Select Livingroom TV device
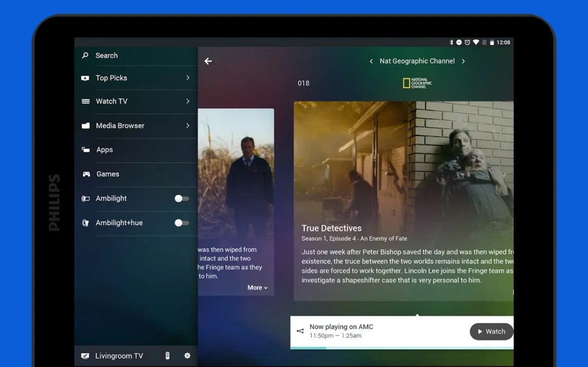588x367 pixels. pos(119,356)
